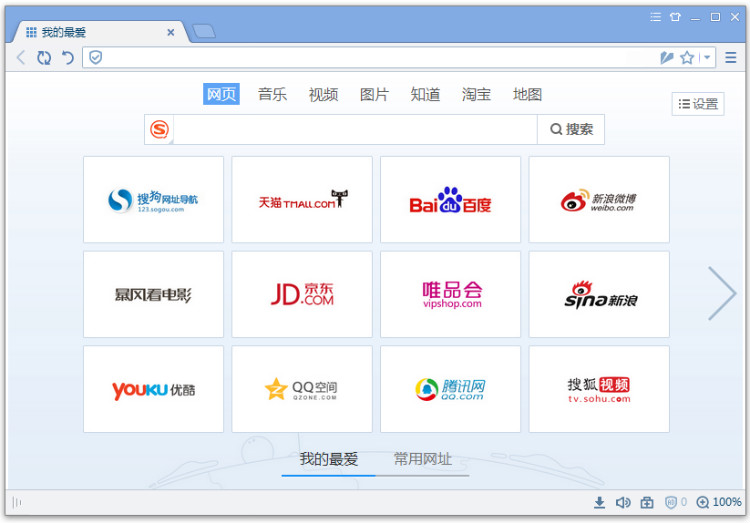Select the 音乐 search category

tap(272, 94)
